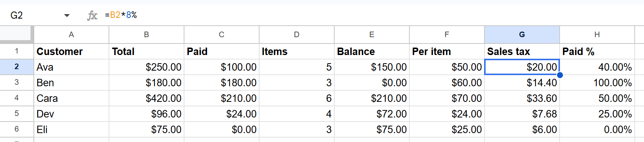Click Dev's items cell showing 4
The height and width of the screenshot is (142, 644).
(x=297, y=114)
